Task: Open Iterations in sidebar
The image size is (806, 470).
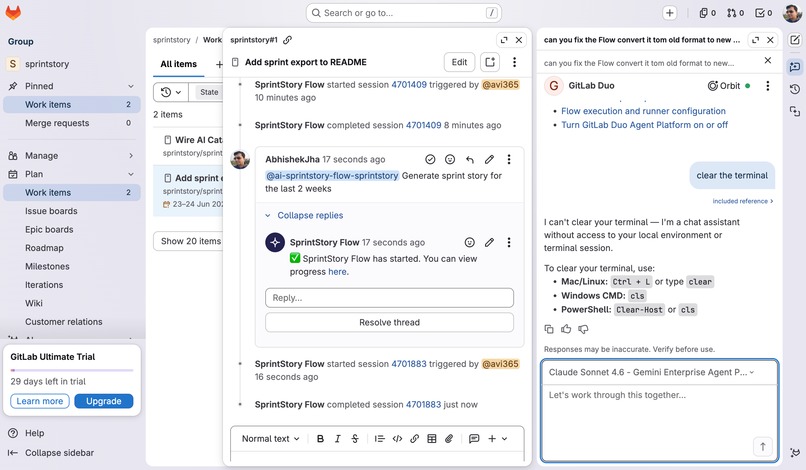Action: pyautogui.click(x=72, y=285)
